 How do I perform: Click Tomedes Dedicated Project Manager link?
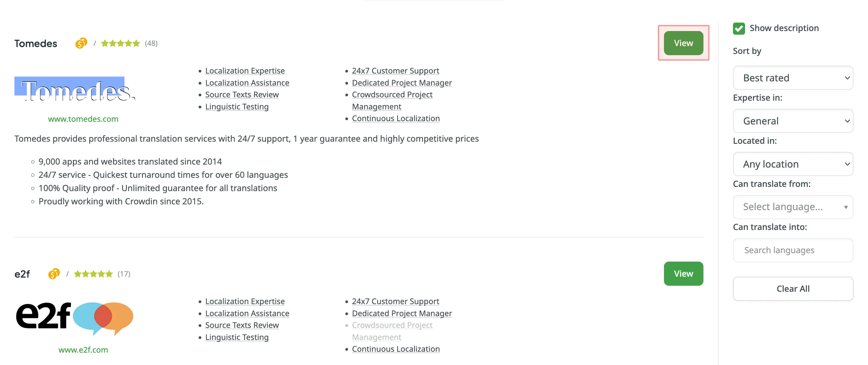pos(402,83)
